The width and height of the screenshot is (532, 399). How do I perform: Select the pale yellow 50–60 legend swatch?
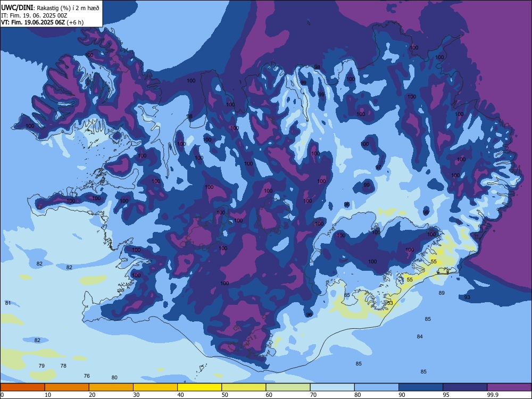[244, 387]
